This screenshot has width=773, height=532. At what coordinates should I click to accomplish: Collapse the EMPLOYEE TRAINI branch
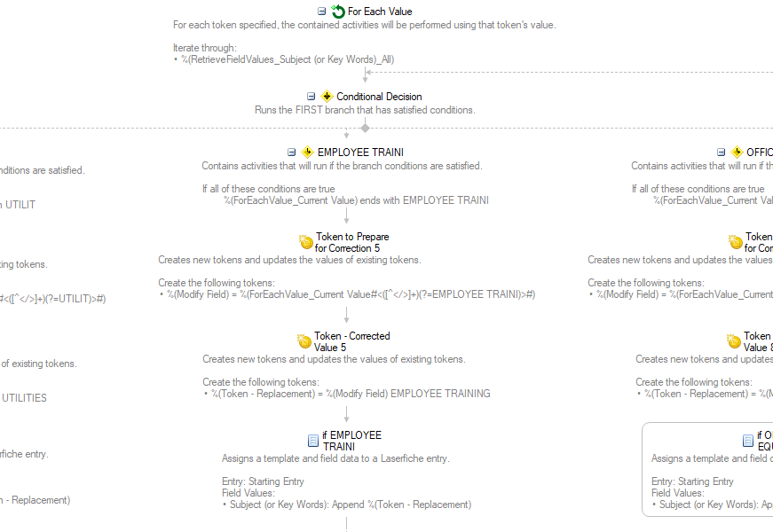pos(291,152)
